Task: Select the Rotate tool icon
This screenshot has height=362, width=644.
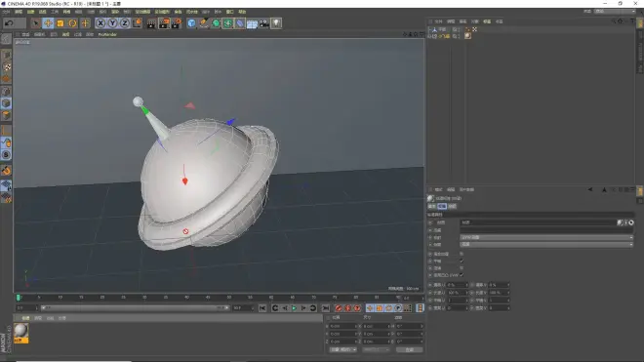Action: pyautogui.click(x=73, y=23)
